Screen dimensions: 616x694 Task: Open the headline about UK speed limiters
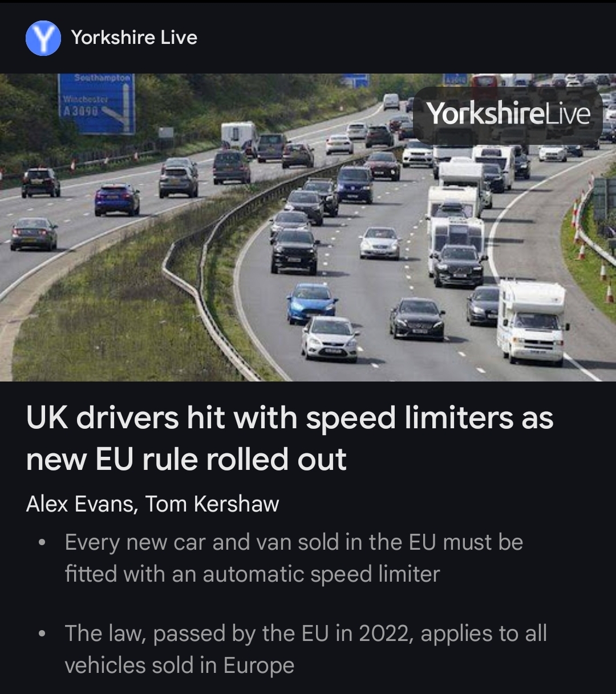click(x=289, y=438)
